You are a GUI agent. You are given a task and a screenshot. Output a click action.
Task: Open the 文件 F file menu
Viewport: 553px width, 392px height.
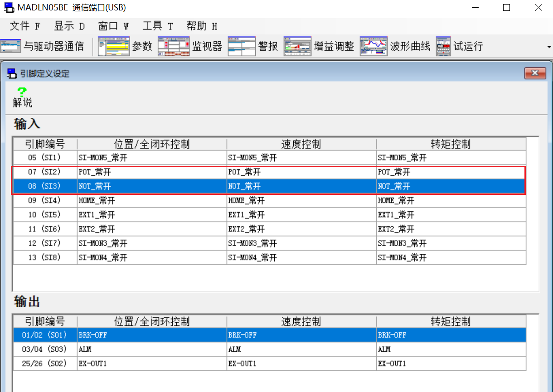24,26
